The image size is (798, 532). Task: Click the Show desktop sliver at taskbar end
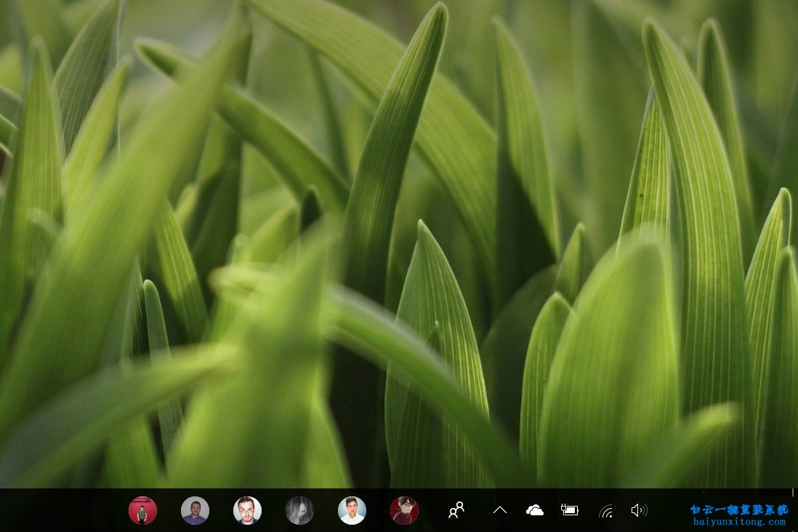tap(795, 510)
